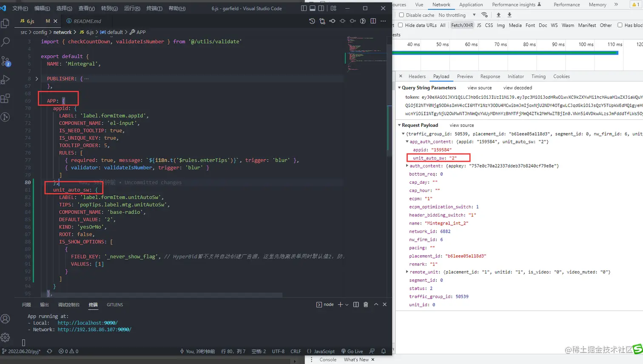Screen dimensions: 643x364
Task: Open the Extensions view
Action: tap(6, 99)
